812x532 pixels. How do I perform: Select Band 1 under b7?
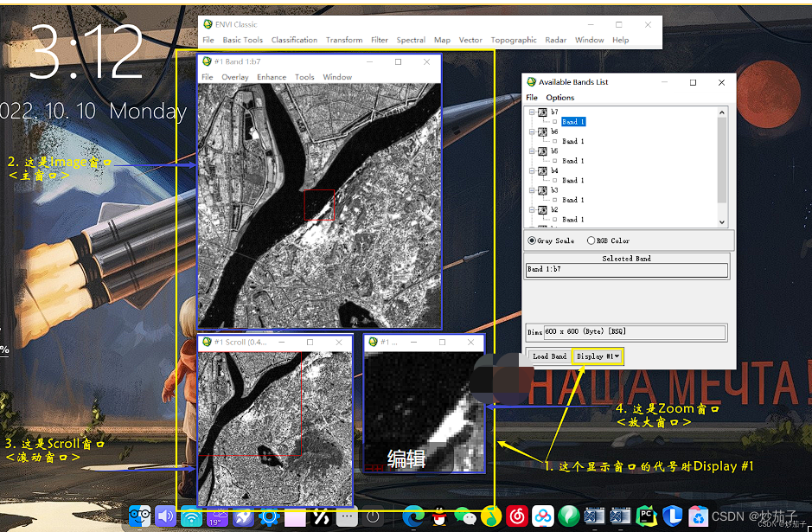(x=573, y=122)
